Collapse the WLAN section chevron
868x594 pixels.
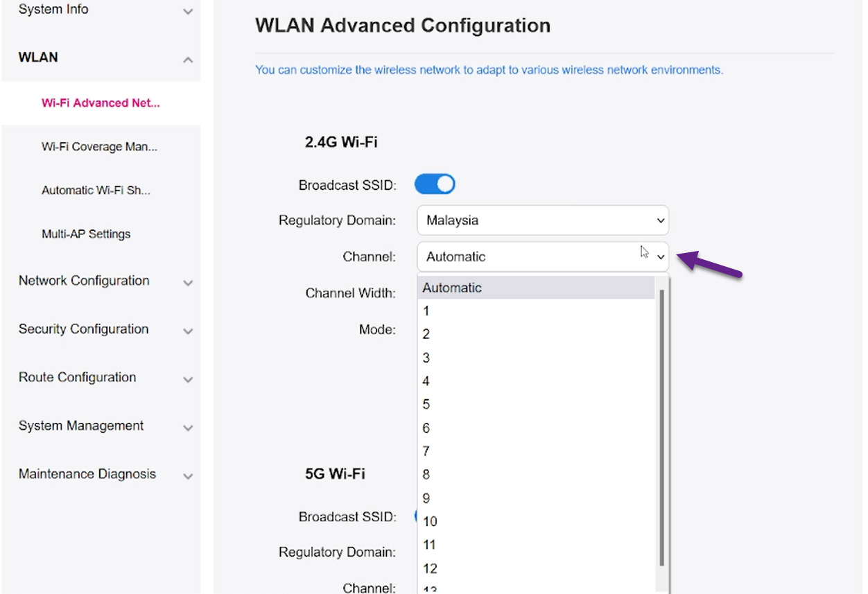tap(188, 60)
